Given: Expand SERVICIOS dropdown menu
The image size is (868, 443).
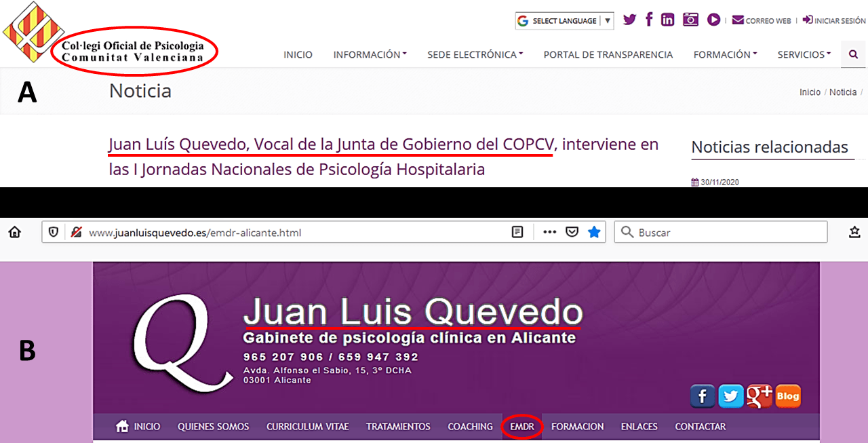Looking at the screenshot, I should 804,54.
